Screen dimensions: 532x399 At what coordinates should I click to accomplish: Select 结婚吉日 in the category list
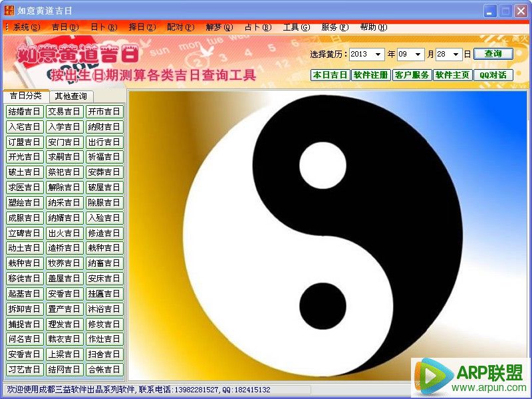pos(24,112)
